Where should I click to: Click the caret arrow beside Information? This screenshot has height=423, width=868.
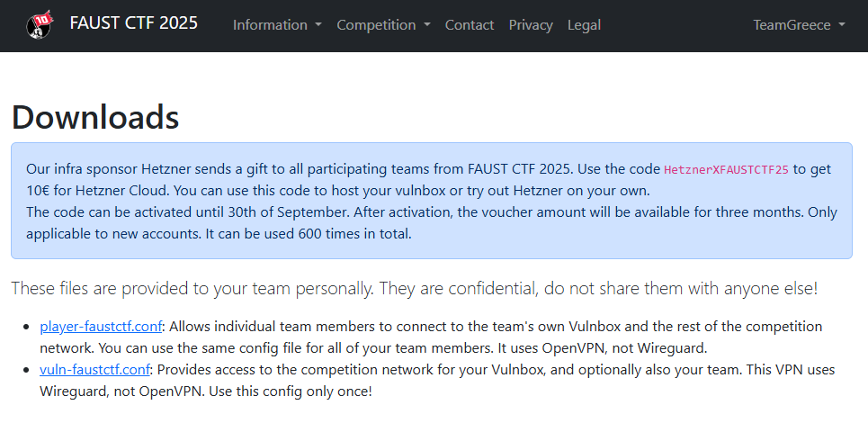coord(318,25)
